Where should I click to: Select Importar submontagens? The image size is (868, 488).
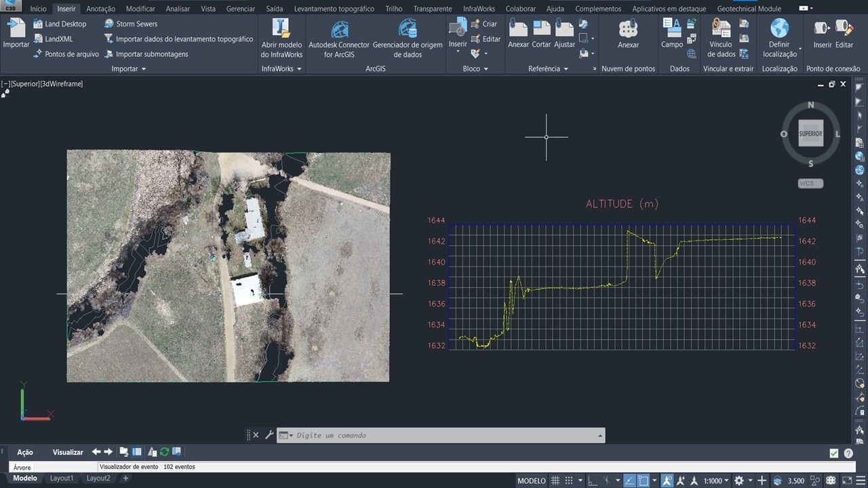146,54
